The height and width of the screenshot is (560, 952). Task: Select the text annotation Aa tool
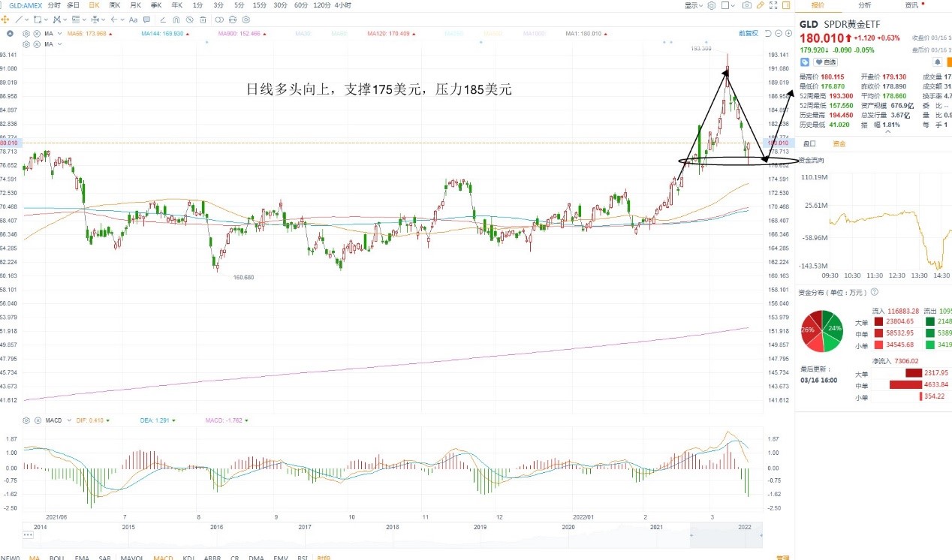pos(133,20)
